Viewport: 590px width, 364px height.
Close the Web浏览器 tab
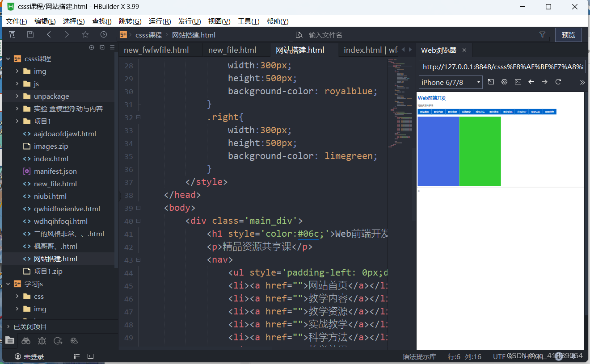[x=464, y=50]
